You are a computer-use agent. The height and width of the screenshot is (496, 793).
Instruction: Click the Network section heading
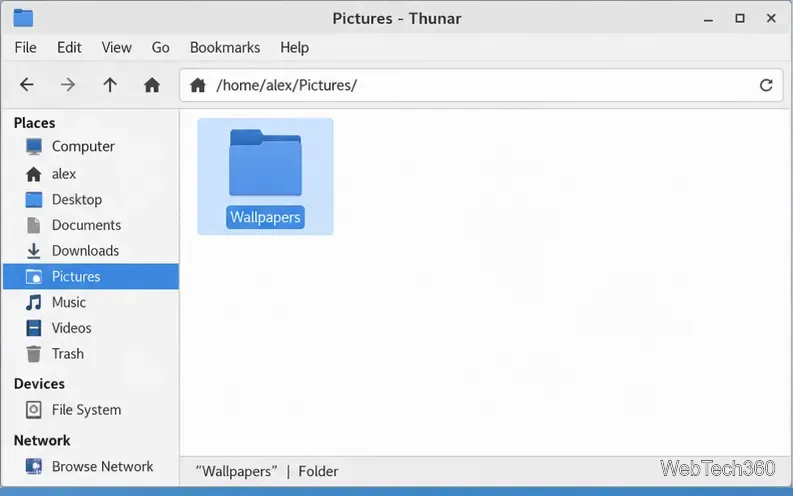[x=42, y=440]
